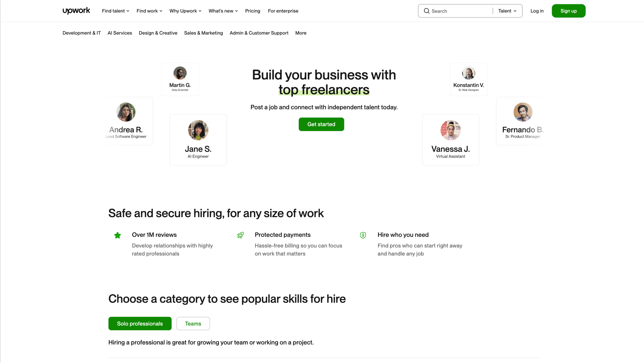
Task: Switch to the Teams option
Action: pyautogui.click(x=193, y=323)
